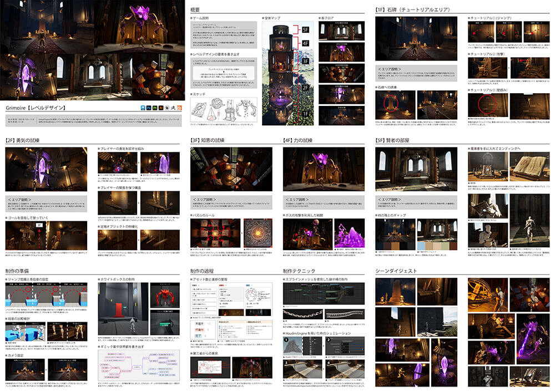
Task: Click the 概要 section heading
Action: click(x=195, y=9)
